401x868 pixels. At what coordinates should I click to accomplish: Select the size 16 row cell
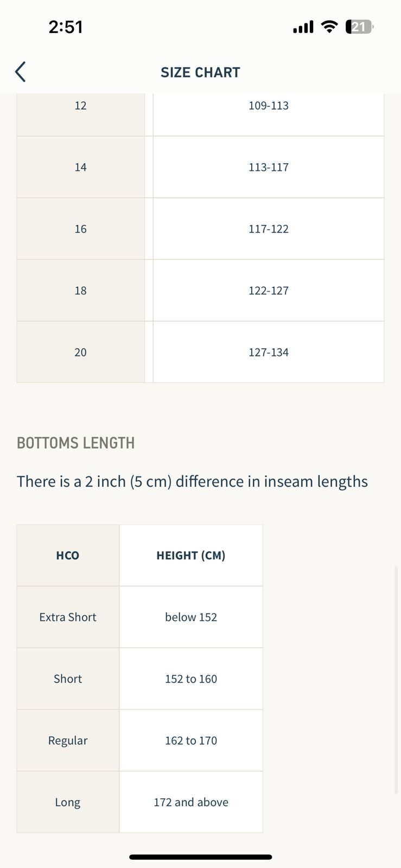80,229
